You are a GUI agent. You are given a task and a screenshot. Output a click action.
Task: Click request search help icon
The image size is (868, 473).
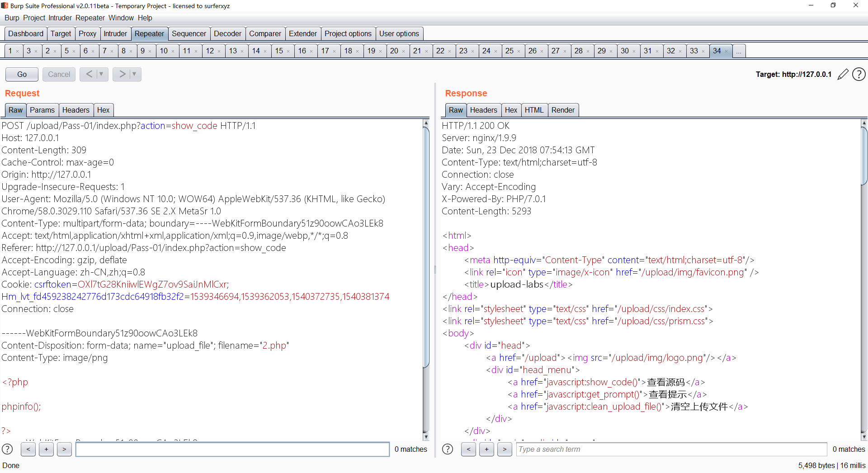8,449
